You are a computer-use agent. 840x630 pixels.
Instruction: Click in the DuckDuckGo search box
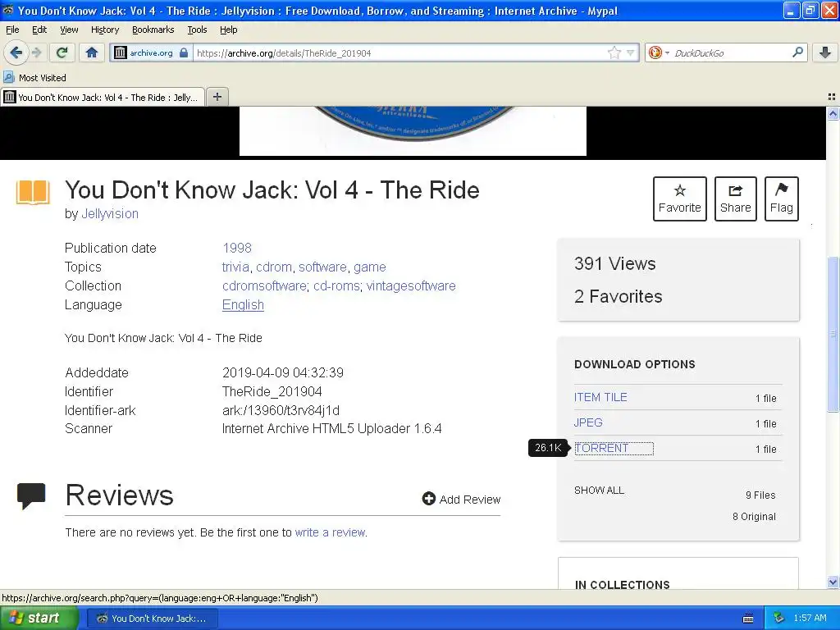click(731, 53)
